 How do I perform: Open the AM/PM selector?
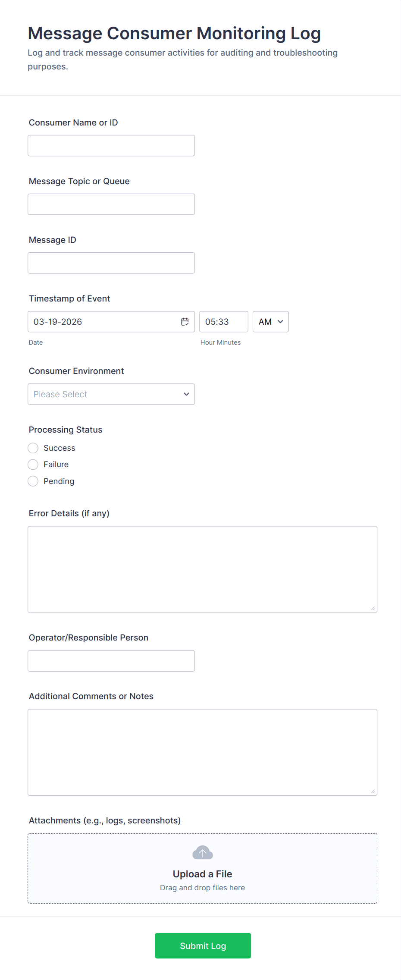(270, 322)
